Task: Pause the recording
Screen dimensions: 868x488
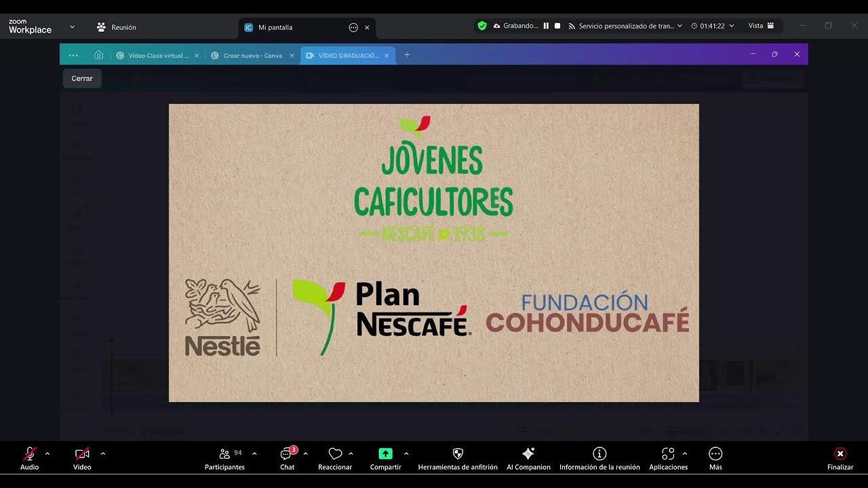Action: pos(546,26)
